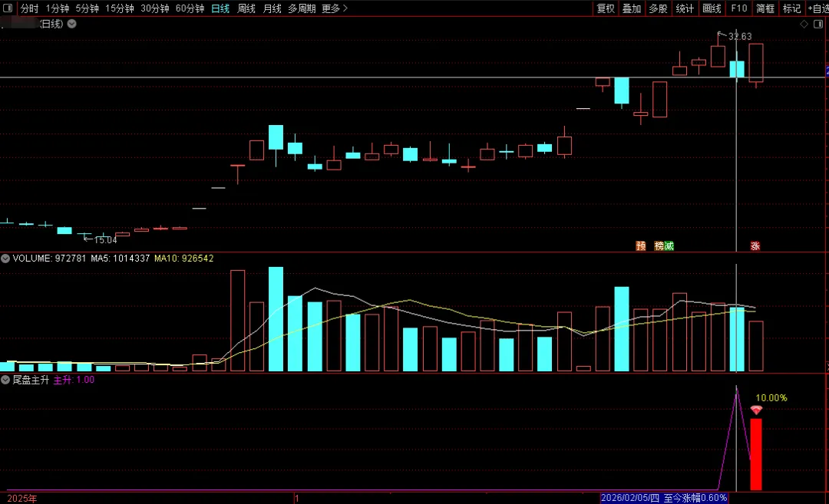Select the 日线 daily period tab
This screenshot has width=829, height=504.
(x=220, y=8)
